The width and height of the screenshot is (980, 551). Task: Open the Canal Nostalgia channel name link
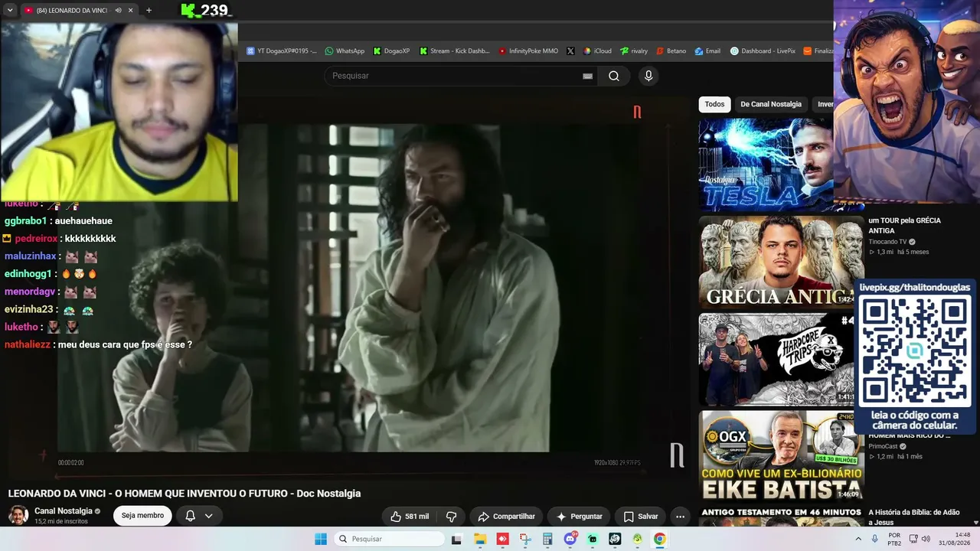tap(64, 511)
